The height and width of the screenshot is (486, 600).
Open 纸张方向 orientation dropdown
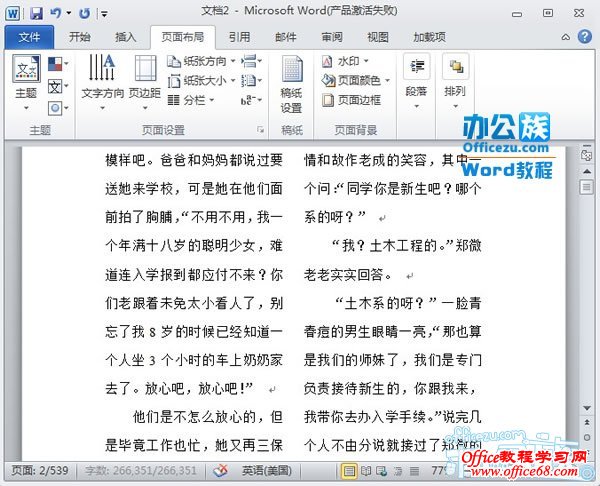pyautogui.click(x=201, y=61)
